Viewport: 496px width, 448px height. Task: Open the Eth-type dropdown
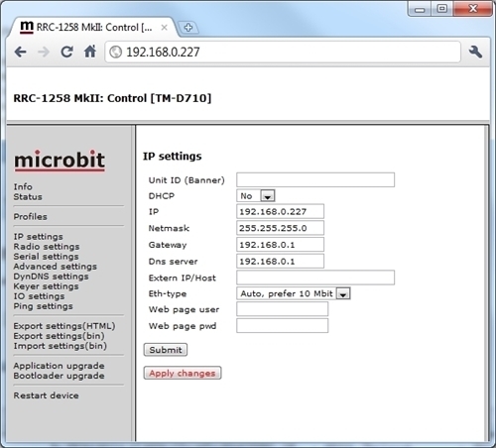click(294, 293)
